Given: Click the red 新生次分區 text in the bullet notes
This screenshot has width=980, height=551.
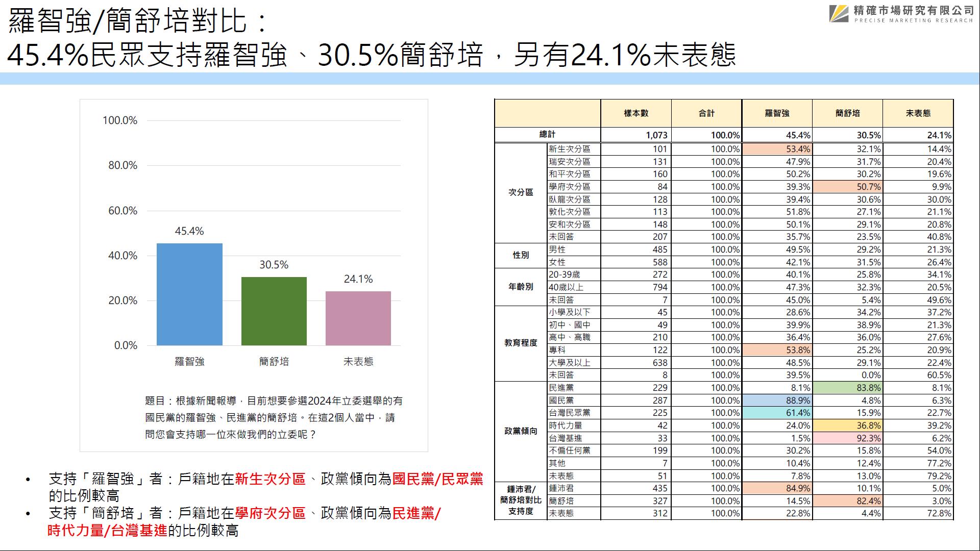Looking at the screenshot, I should (x=270, y=479).
